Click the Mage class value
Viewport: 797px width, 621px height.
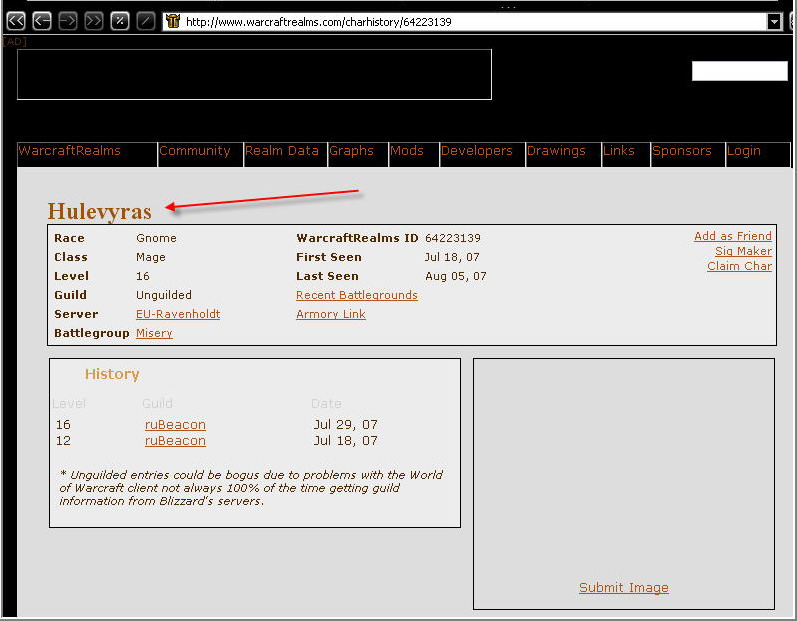point(151,257)
